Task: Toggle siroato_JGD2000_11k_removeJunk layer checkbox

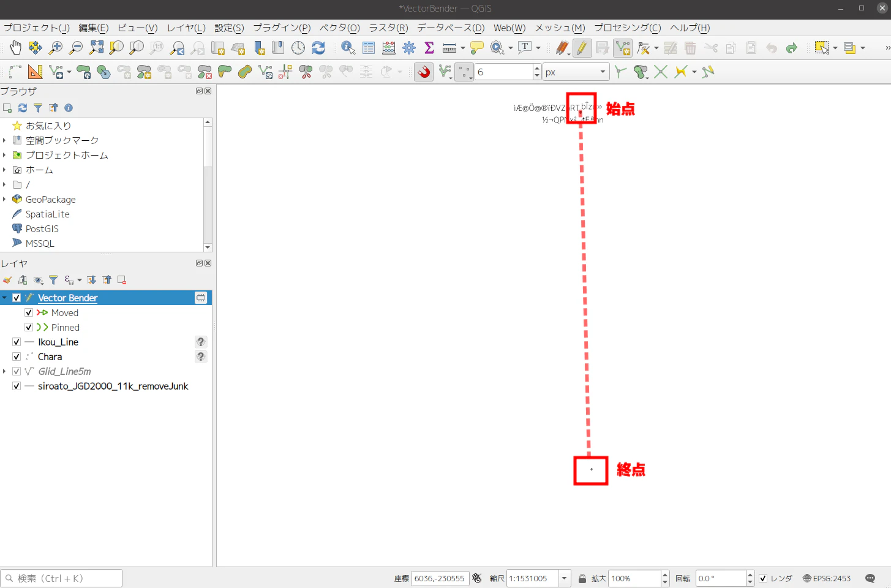Action: click(x=17, y=386)
